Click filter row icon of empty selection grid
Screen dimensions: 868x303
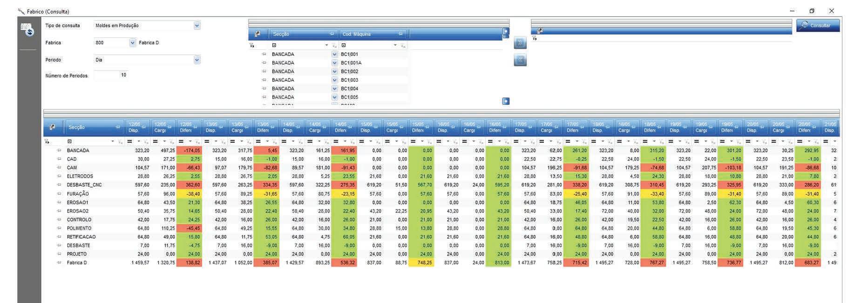(x=535, y=38)
